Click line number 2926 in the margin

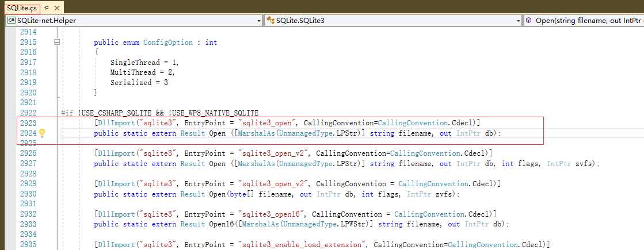[x=28, y=153]
